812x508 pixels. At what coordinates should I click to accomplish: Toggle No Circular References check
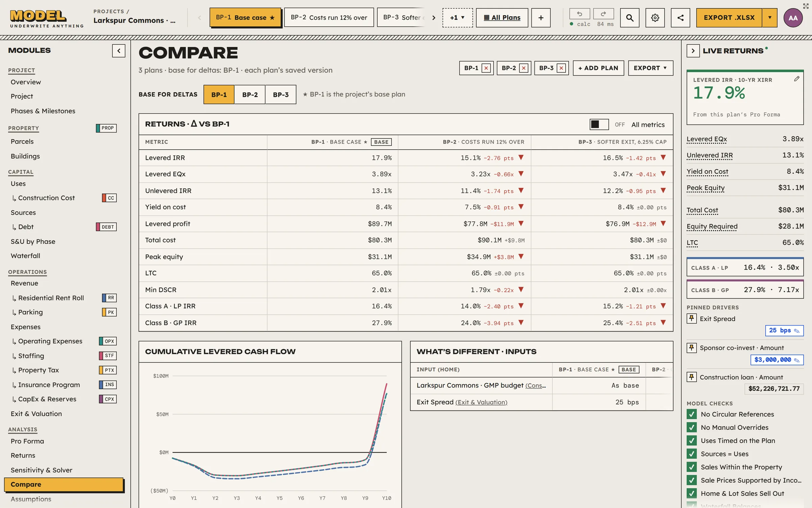[692, 414]
